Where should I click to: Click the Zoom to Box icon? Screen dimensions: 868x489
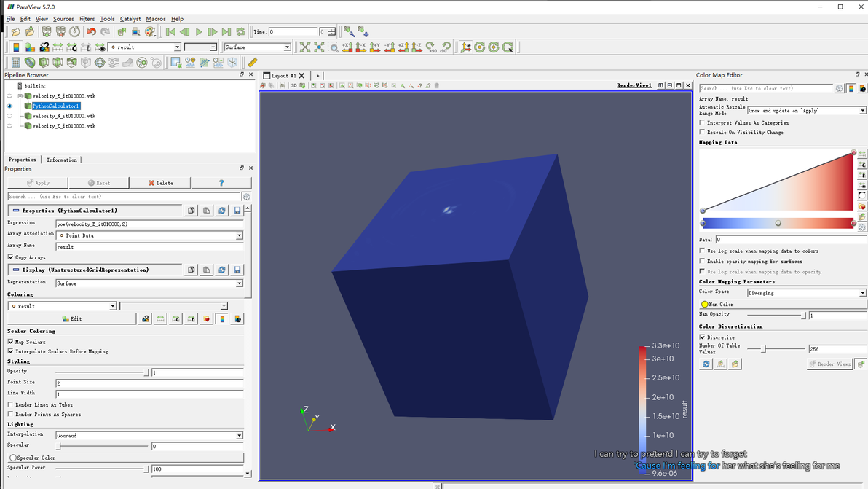(334, 47)
